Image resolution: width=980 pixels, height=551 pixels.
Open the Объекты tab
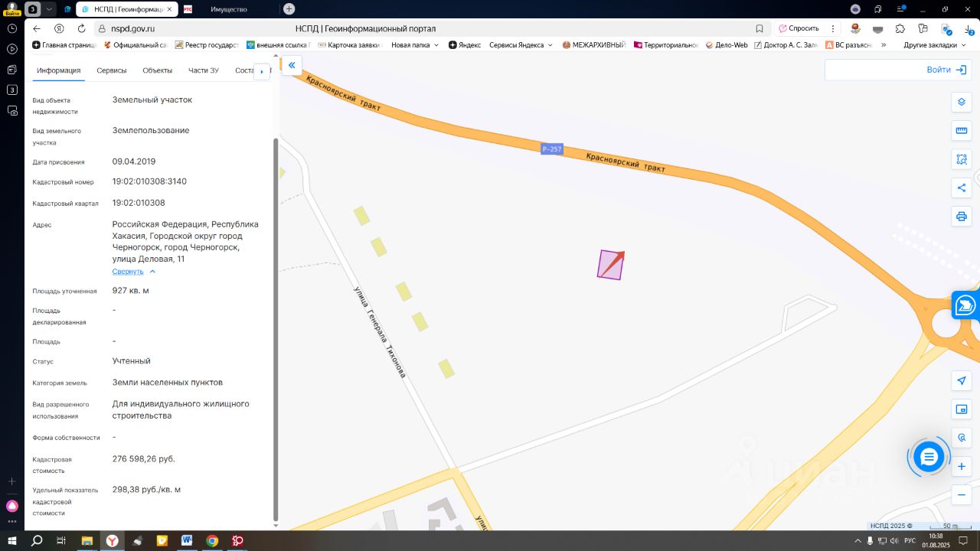(x=157, y=70)
